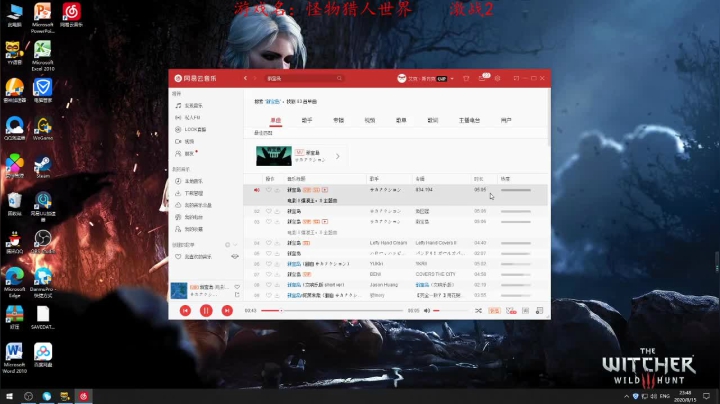The image size is (720, 404).
Task: Play the previous track
Action: (x=186, y=311)
